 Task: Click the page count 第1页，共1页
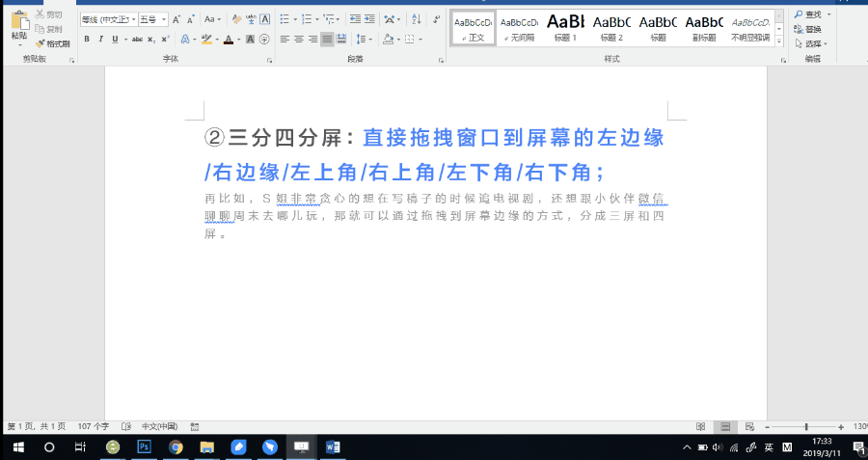click(36, 426)
